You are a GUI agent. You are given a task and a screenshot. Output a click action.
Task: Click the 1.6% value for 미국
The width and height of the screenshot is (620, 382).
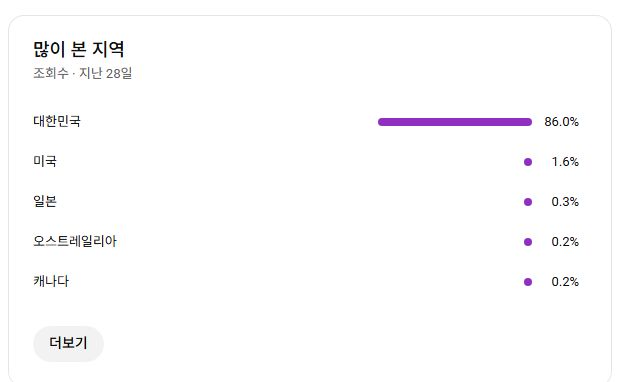coord(565,162)
